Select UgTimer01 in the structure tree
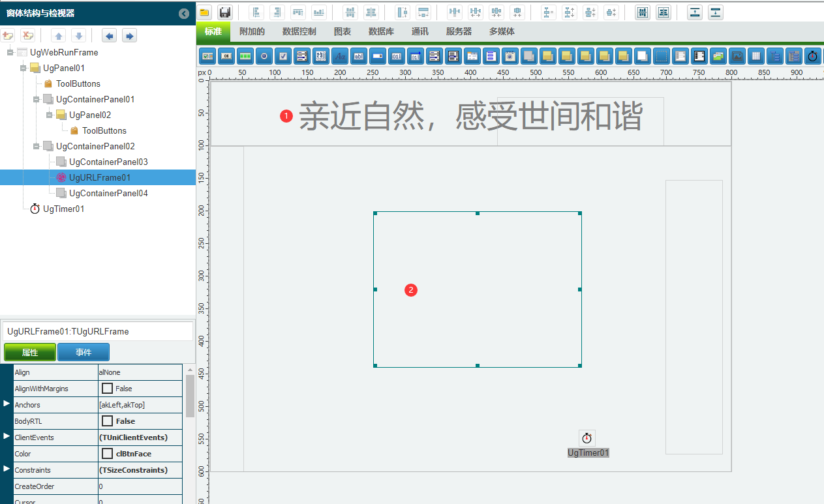This screenshot has width=824, height=504. click(x=63, y=209)
